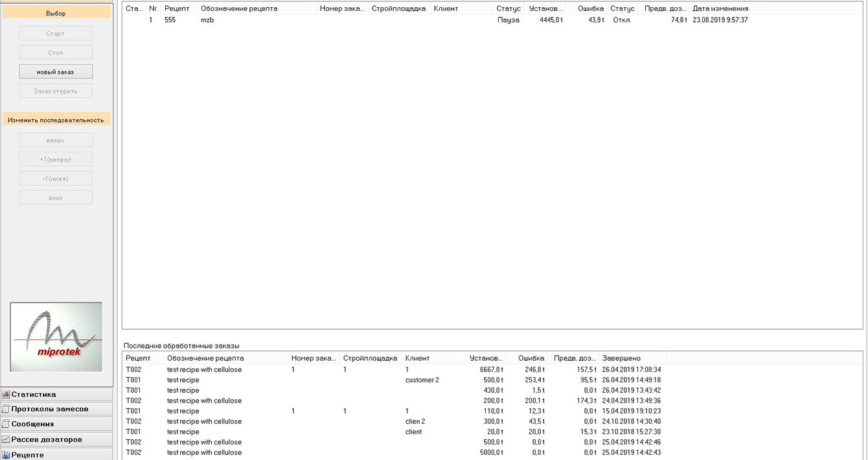Sort processed orders by Завершено column
The width and height of the screenshot is (868, 460).
click(x=621, y=358)
